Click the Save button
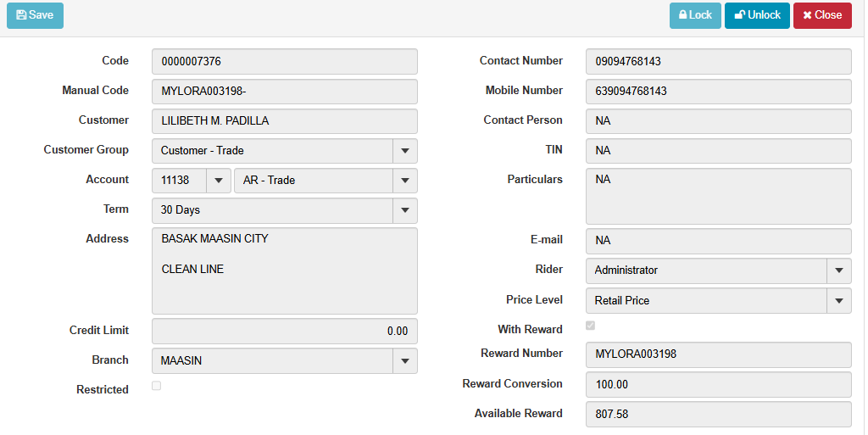 [x=35, y=15]
